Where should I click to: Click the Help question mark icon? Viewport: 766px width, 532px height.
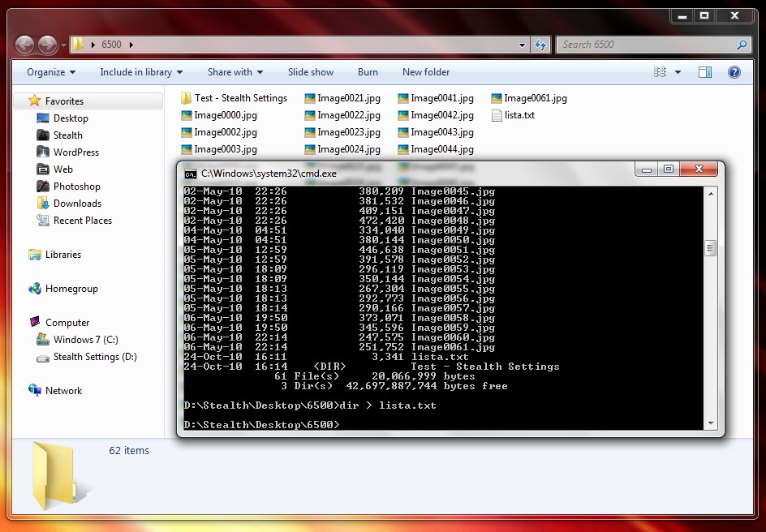[x=734, y=72]
